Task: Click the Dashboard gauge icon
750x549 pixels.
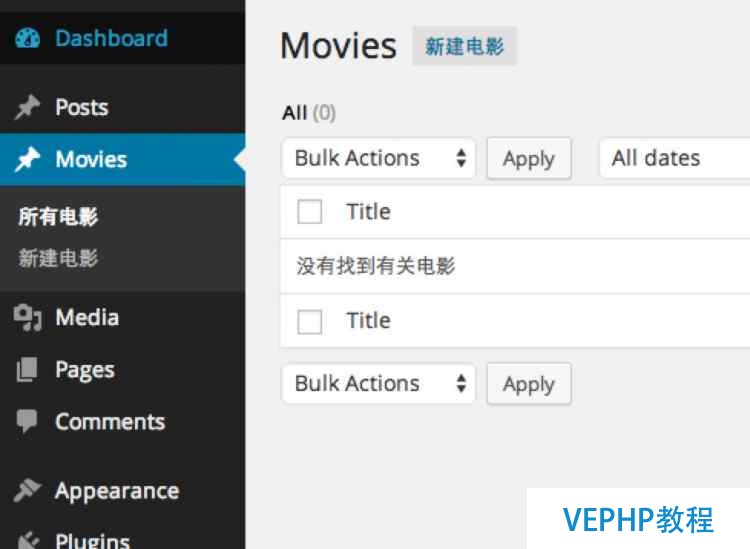Action: pos(27,38)
